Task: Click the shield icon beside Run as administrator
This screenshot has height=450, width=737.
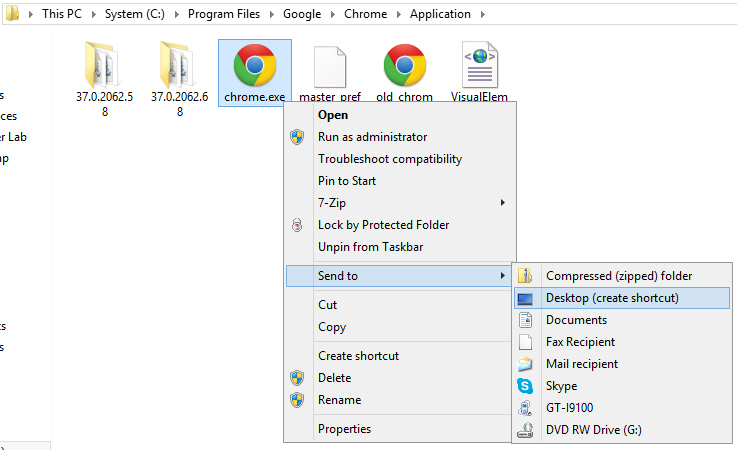Action: click(297, 137)
